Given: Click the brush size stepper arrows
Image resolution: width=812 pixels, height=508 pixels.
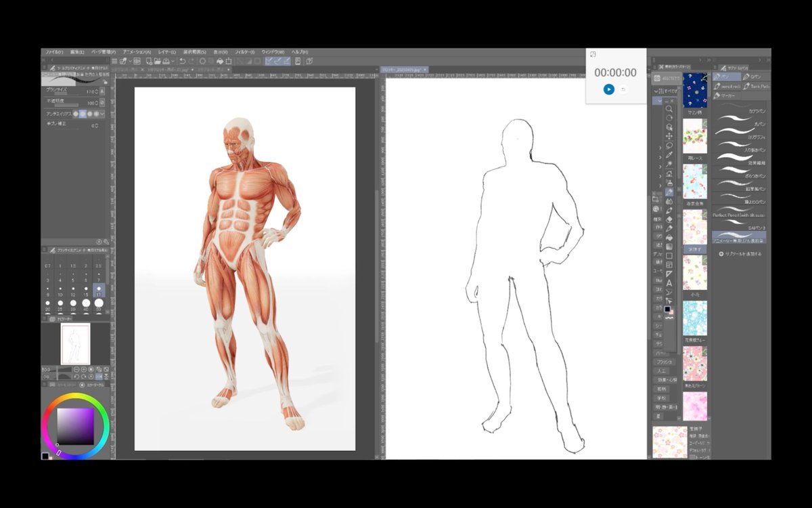Looking at the screenshot, I should 96,91.
